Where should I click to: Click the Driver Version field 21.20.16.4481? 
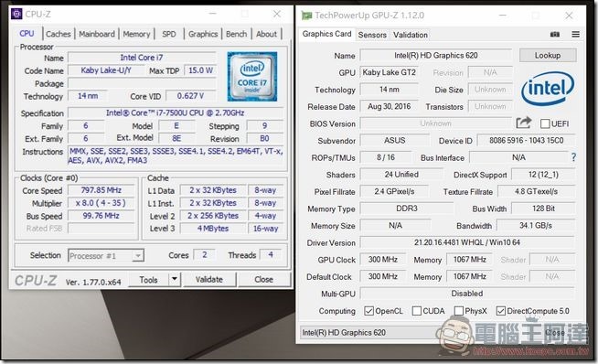pos(467,242)
